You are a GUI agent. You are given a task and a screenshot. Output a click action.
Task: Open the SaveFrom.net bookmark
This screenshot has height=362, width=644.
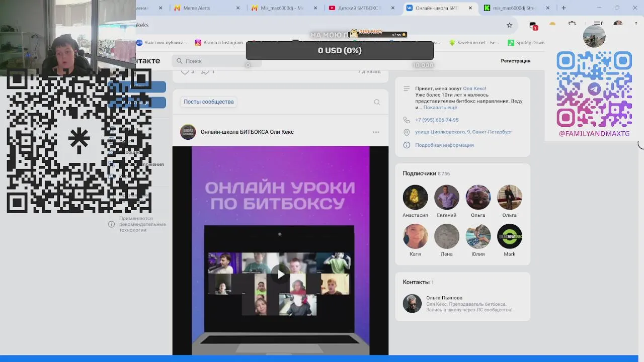474,43
